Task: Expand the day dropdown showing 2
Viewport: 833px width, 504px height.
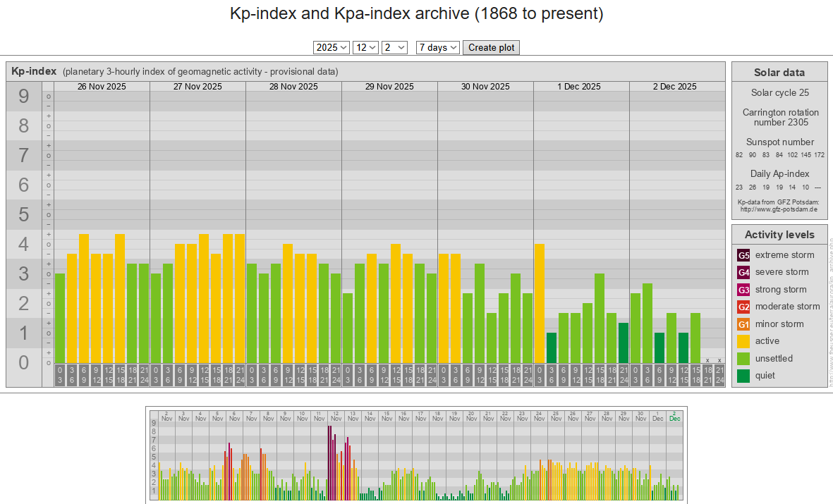Action: coord(394,47)
